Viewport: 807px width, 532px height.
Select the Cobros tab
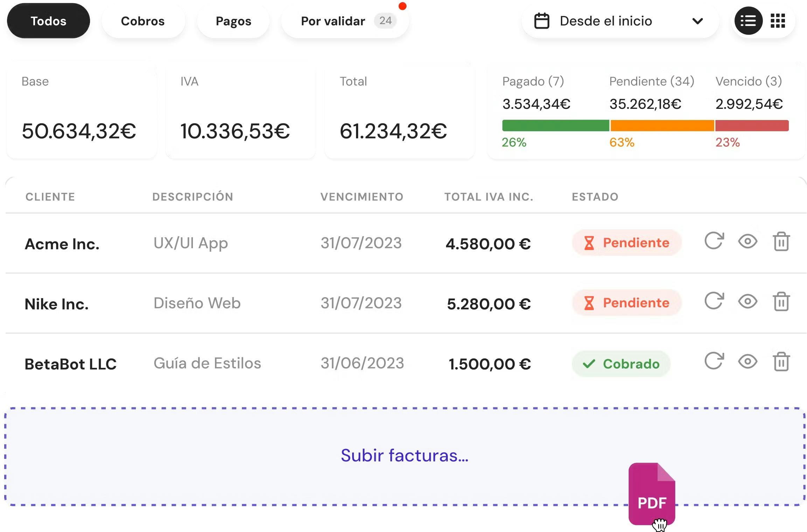tap(142, 21)
